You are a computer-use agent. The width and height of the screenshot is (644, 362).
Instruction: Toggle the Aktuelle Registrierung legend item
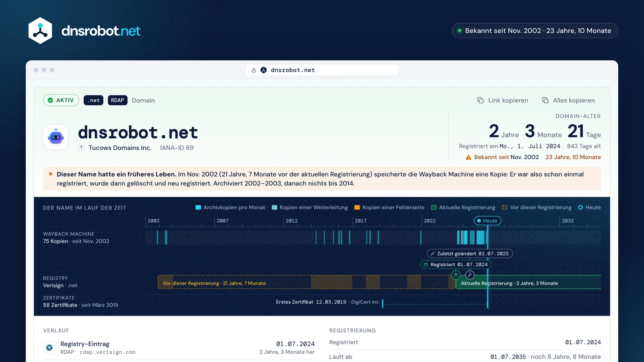pyautogui.click(x=463, y=208)
